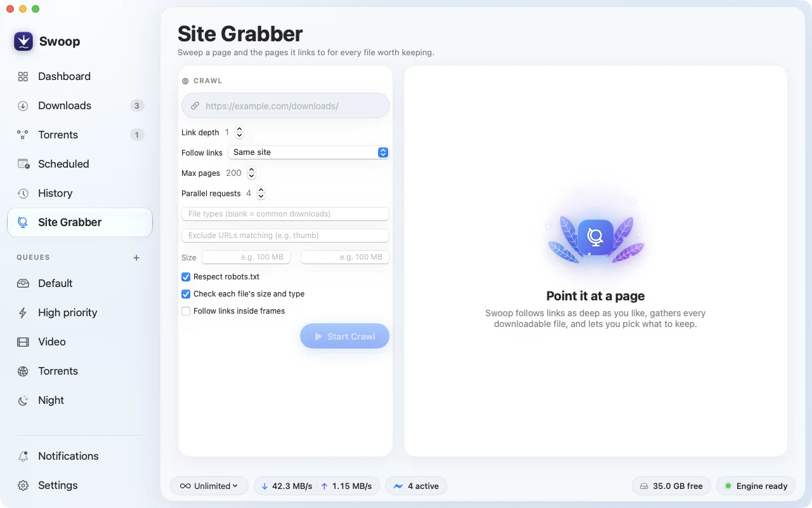Click the Settings gear icon
812x508 pixels.
click(23, 485)
